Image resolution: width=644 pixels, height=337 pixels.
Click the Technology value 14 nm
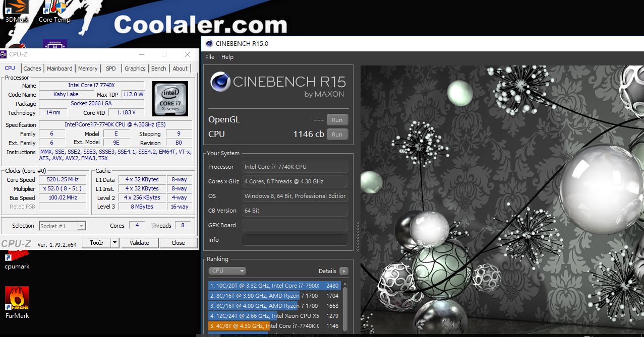(53, 113)
